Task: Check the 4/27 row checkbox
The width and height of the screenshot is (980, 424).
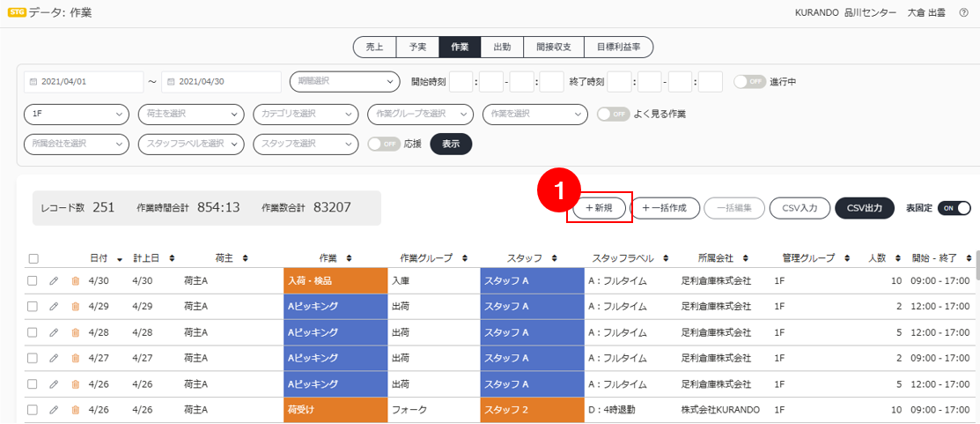Action: coord(33,359)
